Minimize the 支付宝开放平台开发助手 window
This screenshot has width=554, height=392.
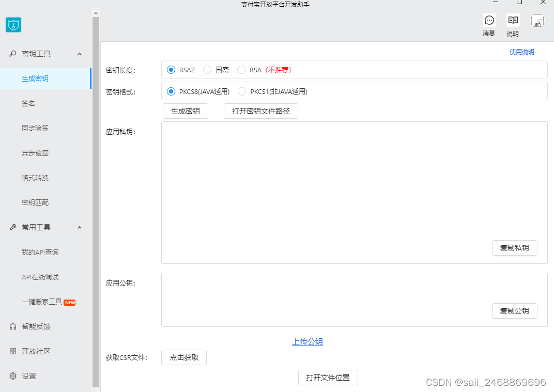(496, 3)
